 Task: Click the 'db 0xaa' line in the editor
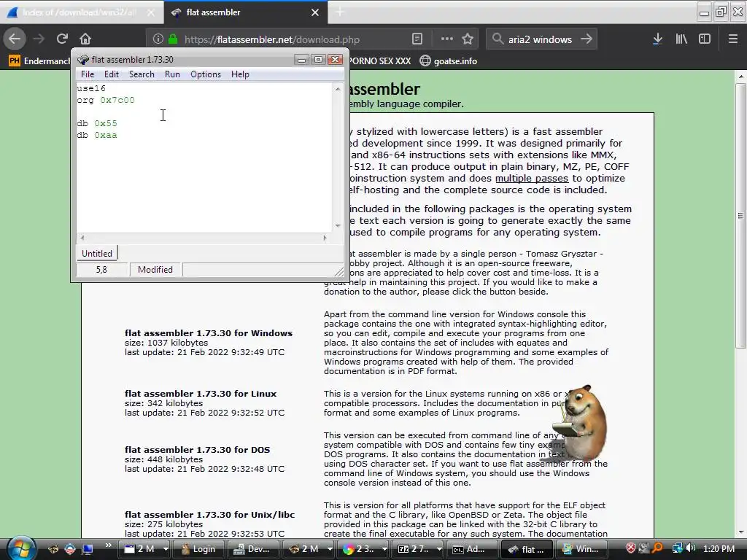click(97, 135)
